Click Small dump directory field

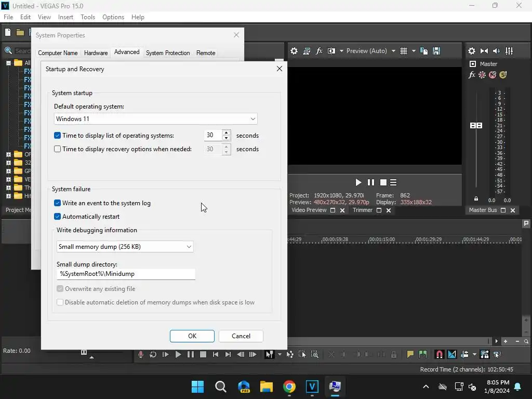click(x=126, y=274)
